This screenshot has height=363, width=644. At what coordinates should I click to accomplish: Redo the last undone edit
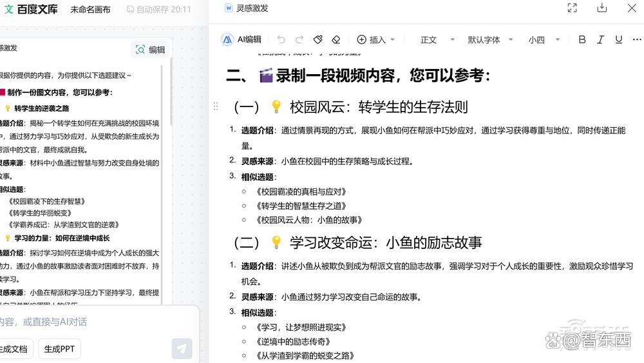pos(299,39)
